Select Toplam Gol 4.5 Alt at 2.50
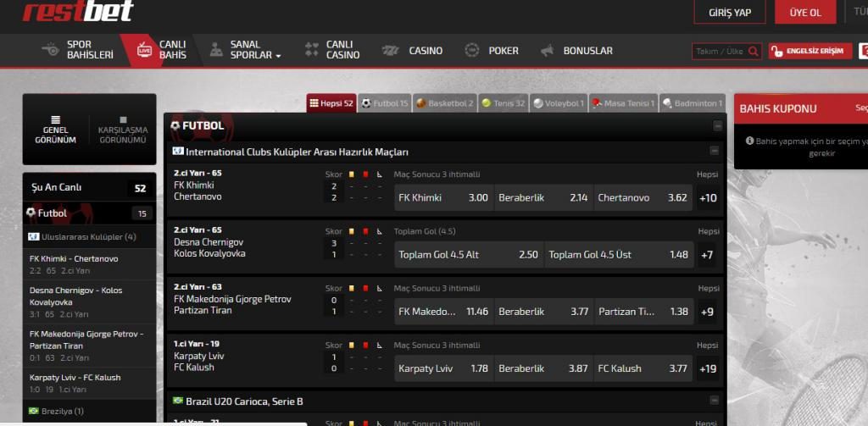This screenshot has width=868, height=426. coord(469,254)
